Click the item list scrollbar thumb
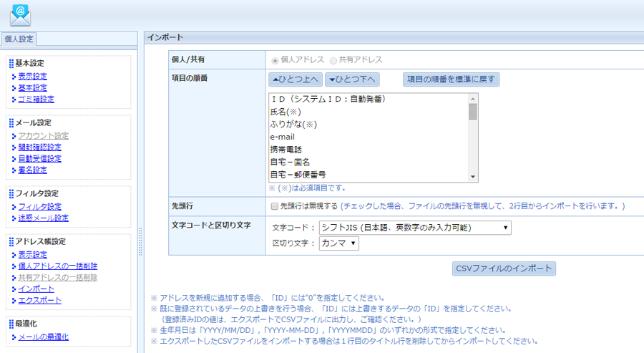This screenshot has width=644, height=353. click(x=473, y=111)
